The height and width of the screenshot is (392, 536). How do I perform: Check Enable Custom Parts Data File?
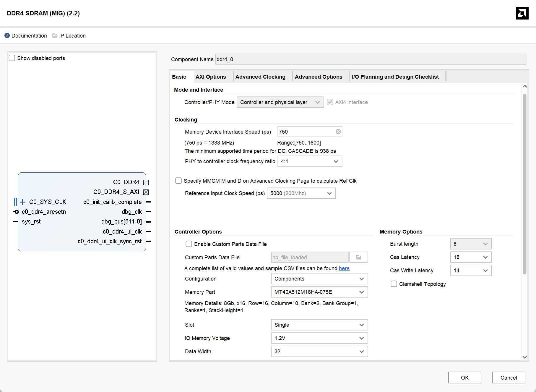[189, 244]
